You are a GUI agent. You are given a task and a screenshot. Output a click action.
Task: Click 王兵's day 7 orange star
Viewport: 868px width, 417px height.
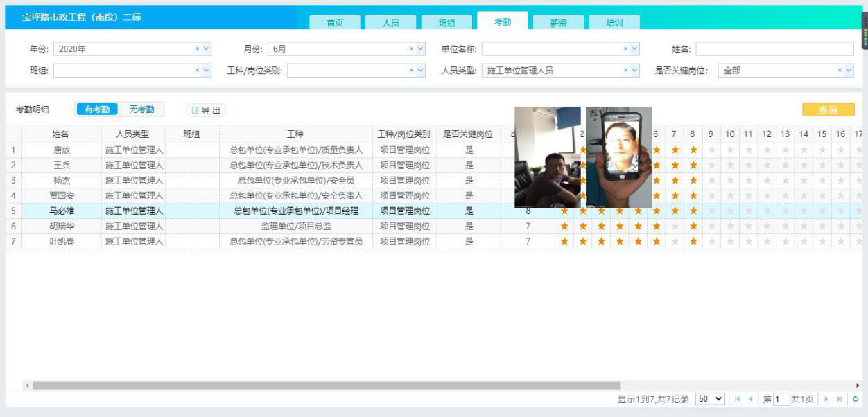pos(675,165)
